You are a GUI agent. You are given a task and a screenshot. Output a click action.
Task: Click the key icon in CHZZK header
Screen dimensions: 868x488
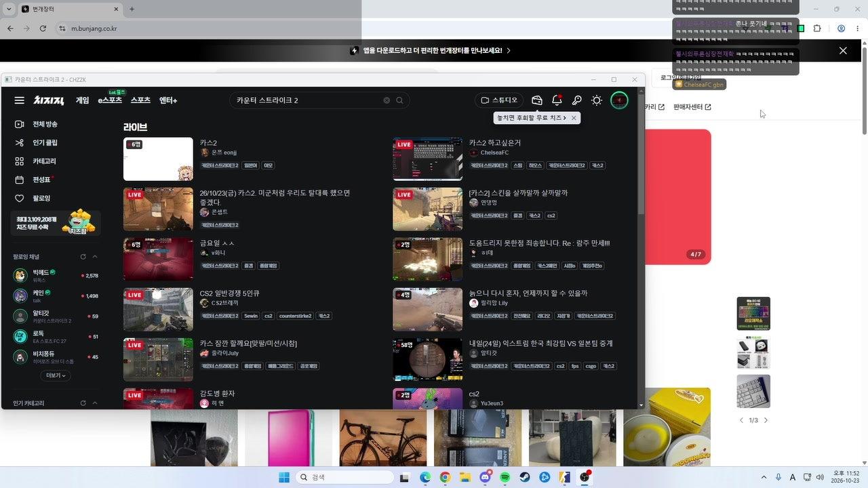(x=576, y=100)
